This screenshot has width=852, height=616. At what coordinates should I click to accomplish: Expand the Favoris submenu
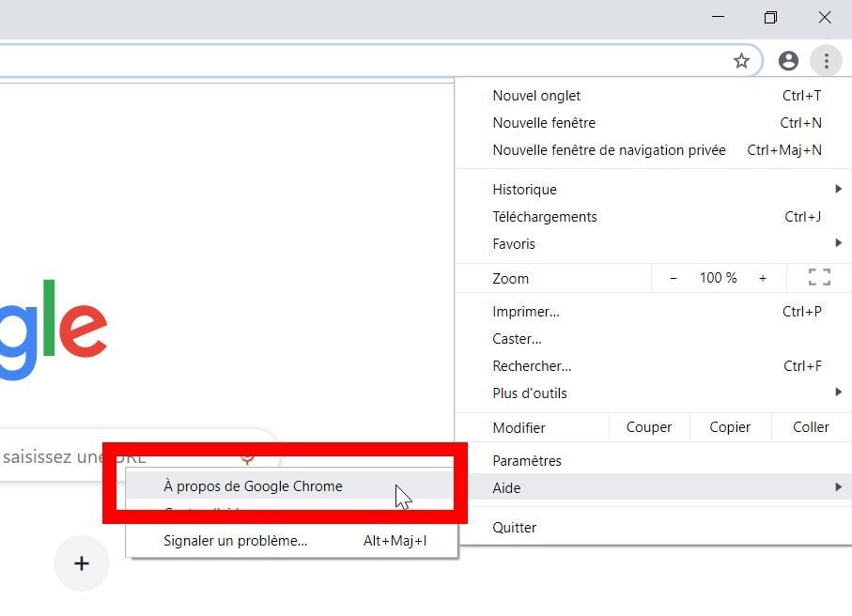(653, 244)
